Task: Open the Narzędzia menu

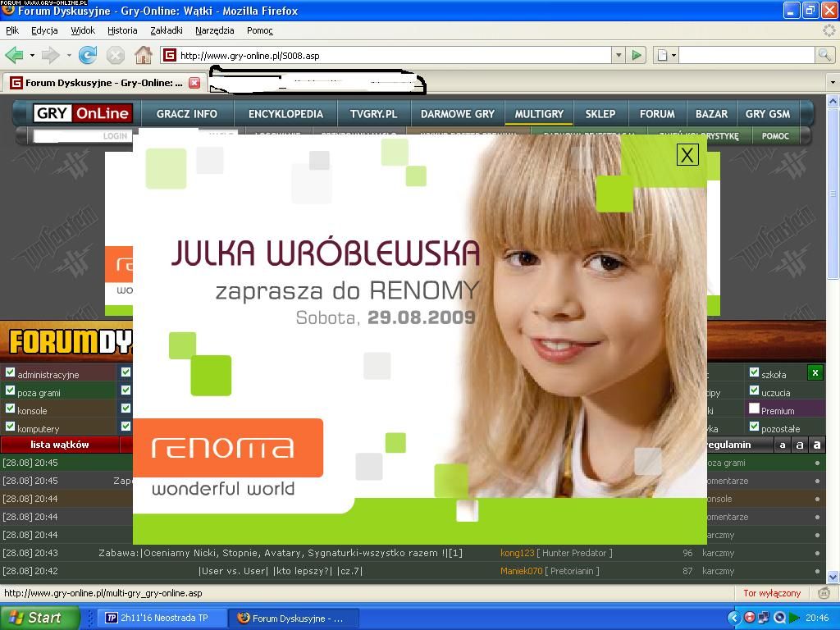Action: tap(214, 30)
